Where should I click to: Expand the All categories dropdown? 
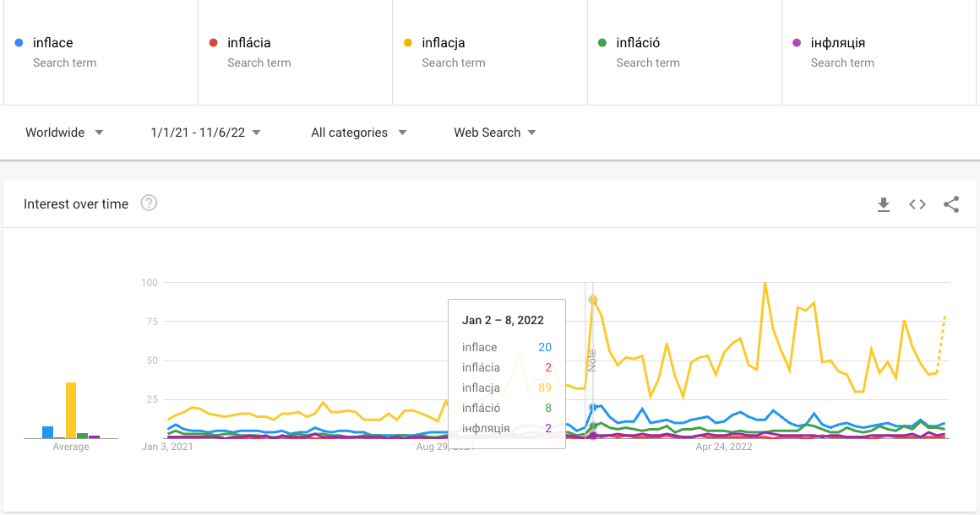pyautogui.click(x=358, y=133)
